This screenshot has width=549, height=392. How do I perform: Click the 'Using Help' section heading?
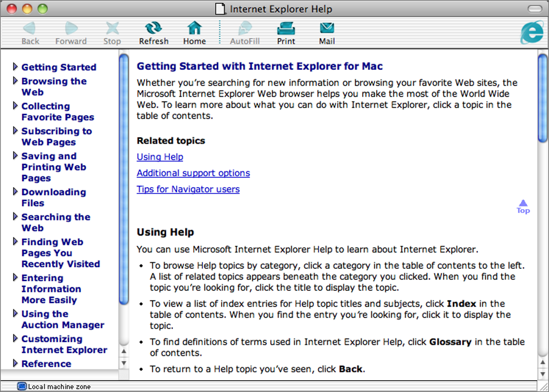165,232
